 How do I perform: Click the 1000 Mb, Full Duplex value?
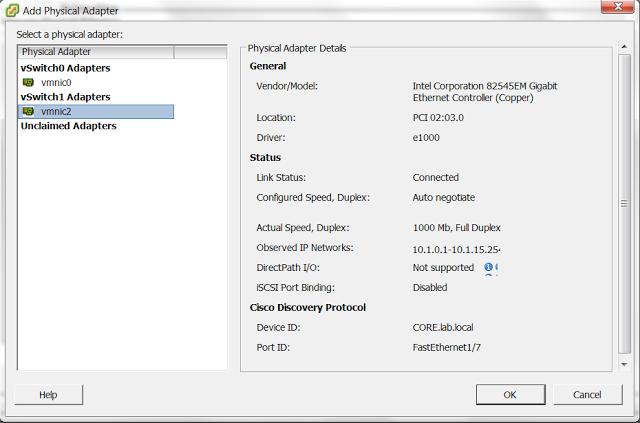(456, 228)
